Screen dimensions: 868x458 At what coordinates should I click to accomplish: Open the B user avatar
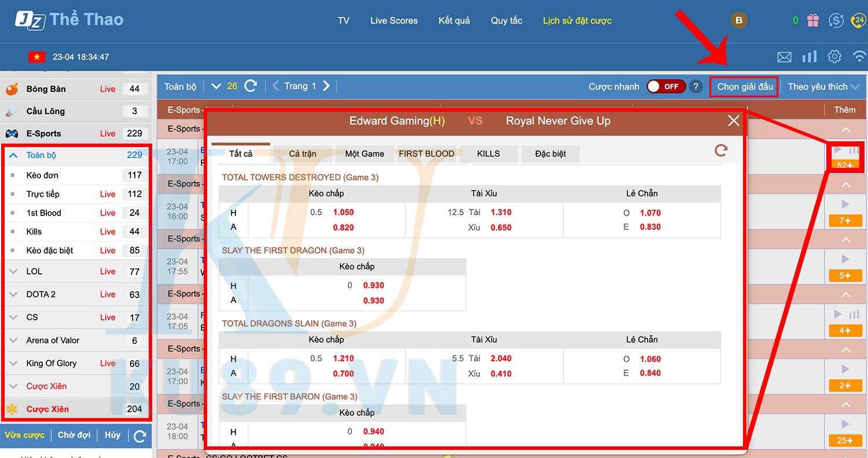pyautogui.click(x=738, y=21)
